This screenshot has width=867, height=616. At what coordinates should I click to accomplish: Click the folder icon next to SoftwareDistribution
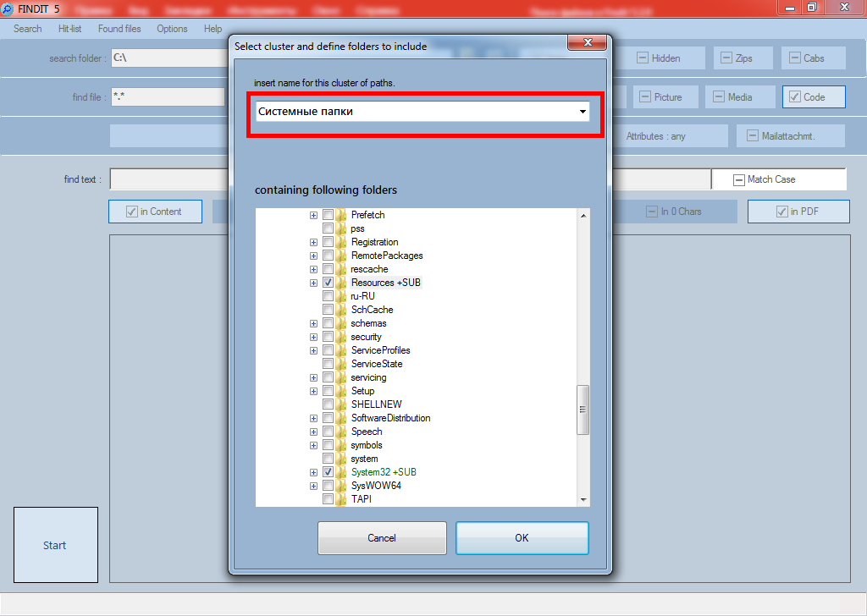coord(341,418)
